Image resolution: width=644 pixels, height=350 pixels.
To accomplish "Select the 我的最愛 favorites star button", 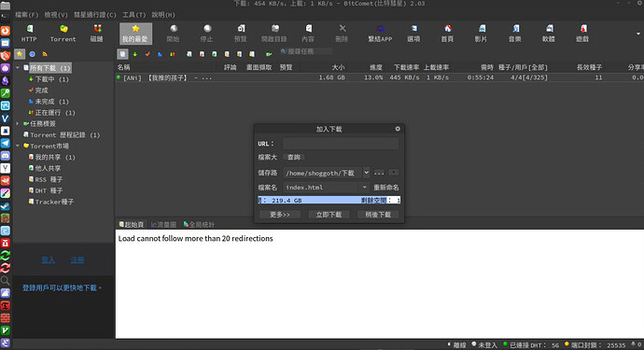I will pos(135,34).
